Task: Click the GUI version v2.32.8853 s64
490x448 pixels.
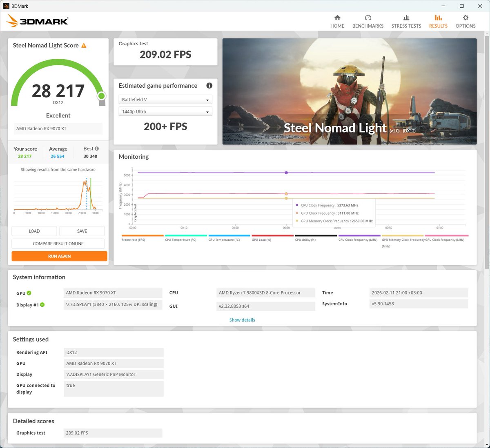Action: click(x=265, y=306)
